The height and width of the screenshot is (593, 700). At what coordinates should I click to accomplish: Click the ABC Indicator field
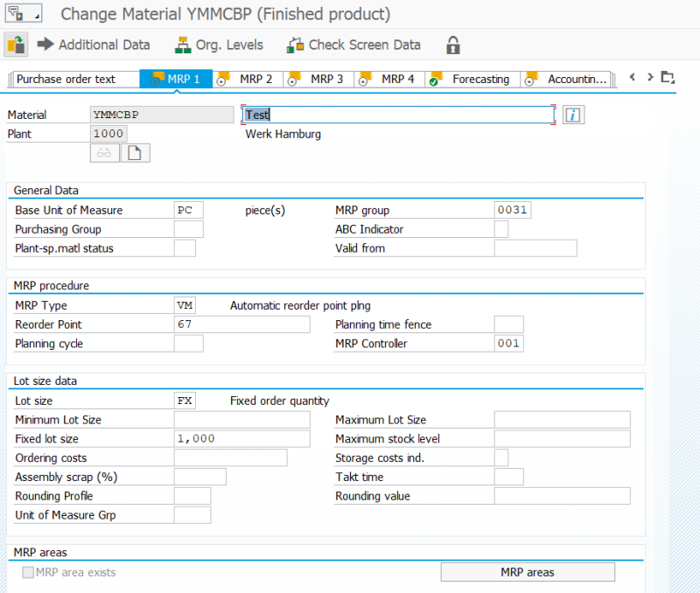coord(500,229)
